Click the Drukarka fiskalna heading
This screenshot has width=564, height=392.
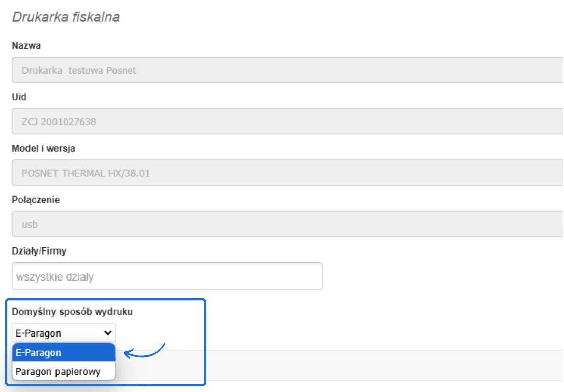[x=66, y=17]
